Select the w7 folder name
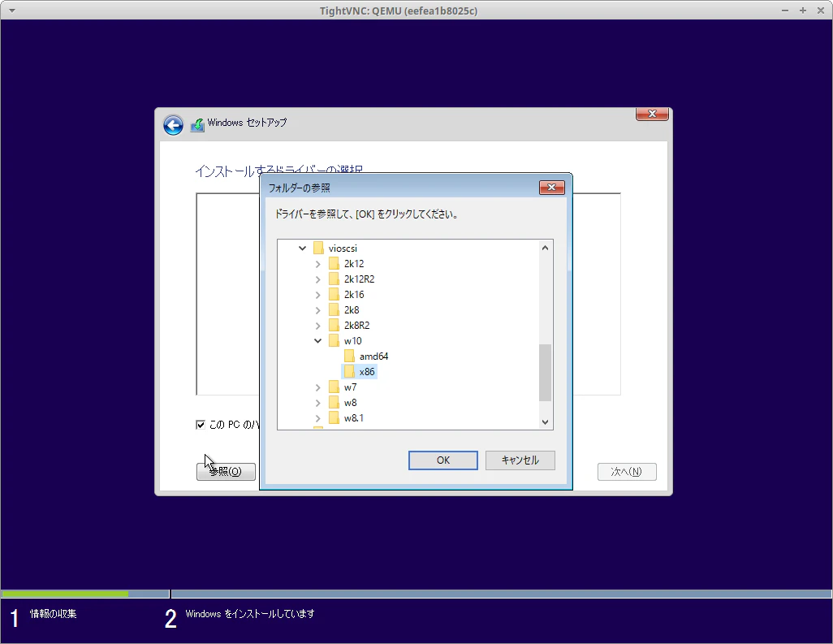Screen dimensions: 833x644 [x=350, y=387]
